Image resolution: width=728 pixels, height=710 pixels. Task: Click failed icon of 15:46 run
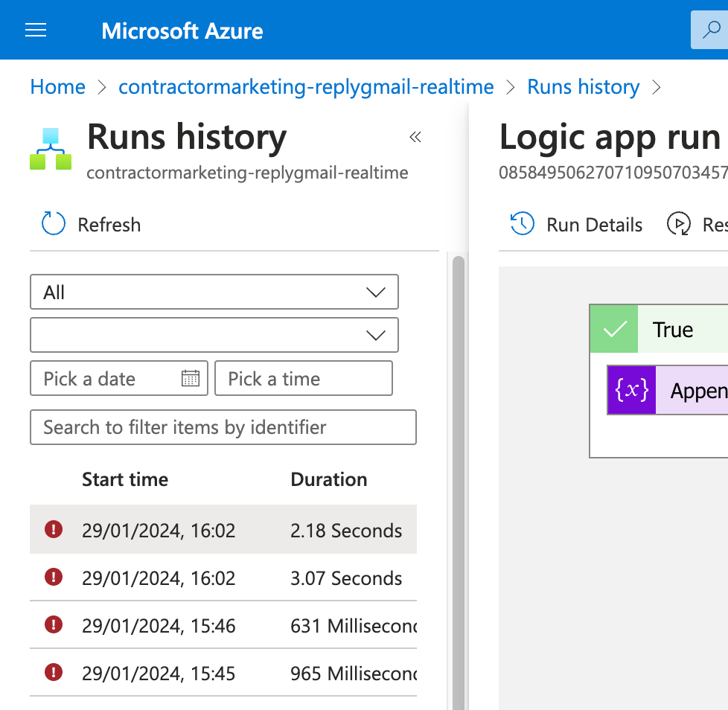click(x=54, y=624)
